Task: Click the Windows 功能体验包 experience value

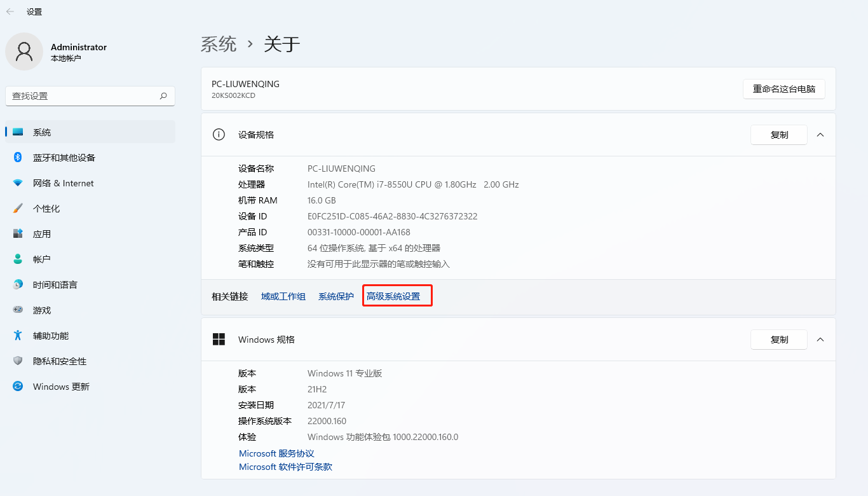Action: [x=383, y=437]
